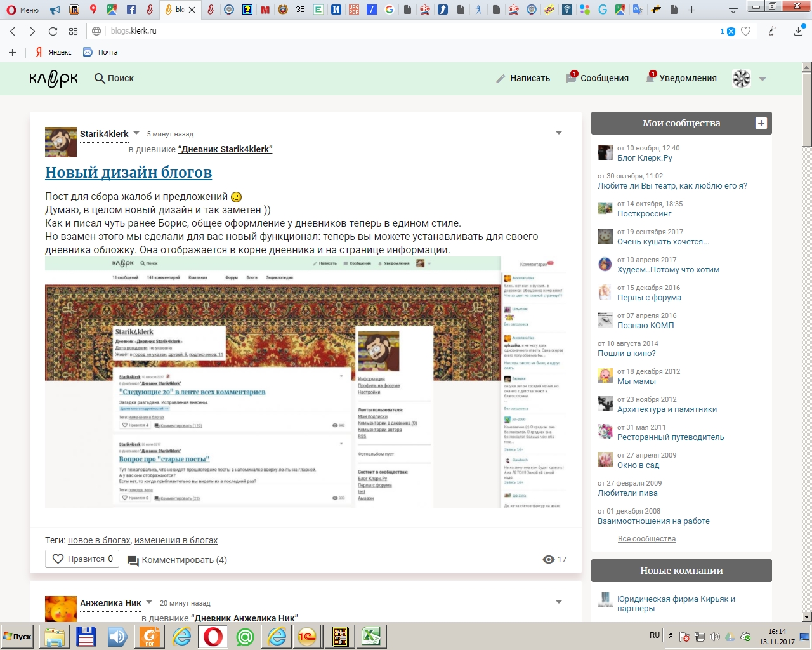Viewport: 812px width, 650px height.
Task: Open Комментировать (4) comments link
Action: pyautogui.click(x=184, y=560)
